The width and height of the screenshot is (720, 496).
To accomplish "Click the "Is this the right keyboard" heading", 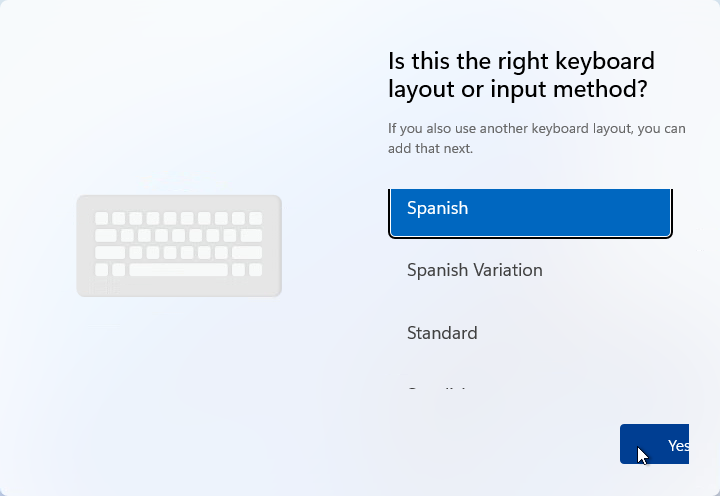I will click(521, 61).
